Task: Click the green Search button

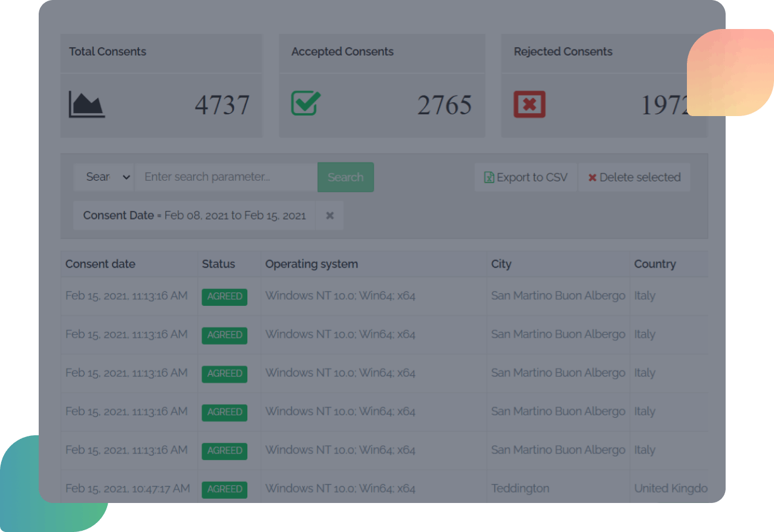Action: pyautogui.click(x=345, y=177)
